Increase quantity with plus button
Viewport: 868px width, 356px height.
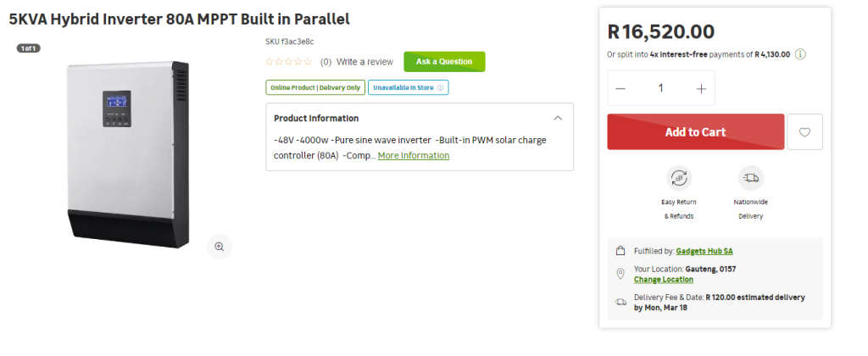tap(701, 89)
